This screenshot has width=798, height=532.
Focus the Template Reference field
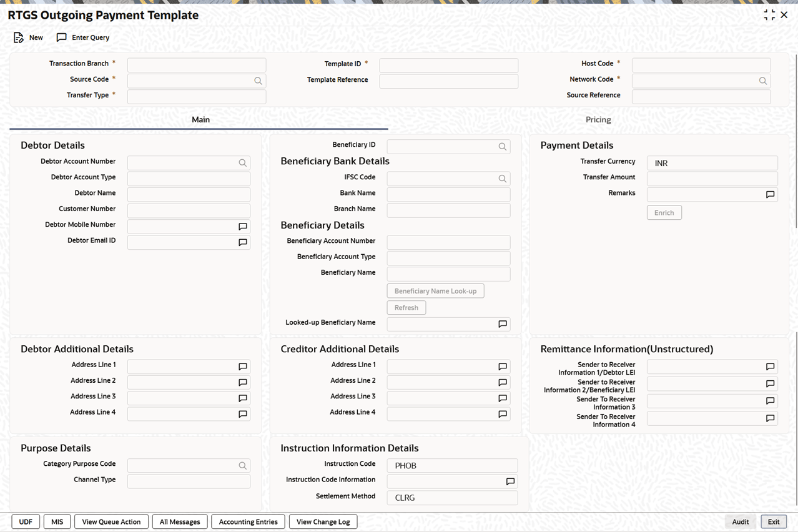coord(449,81)
